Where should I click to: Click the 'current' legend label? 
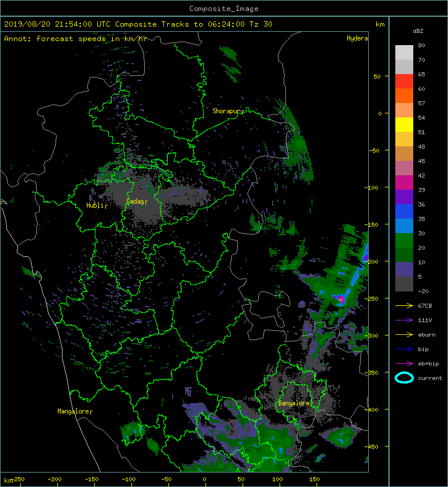tap(430, 378)
